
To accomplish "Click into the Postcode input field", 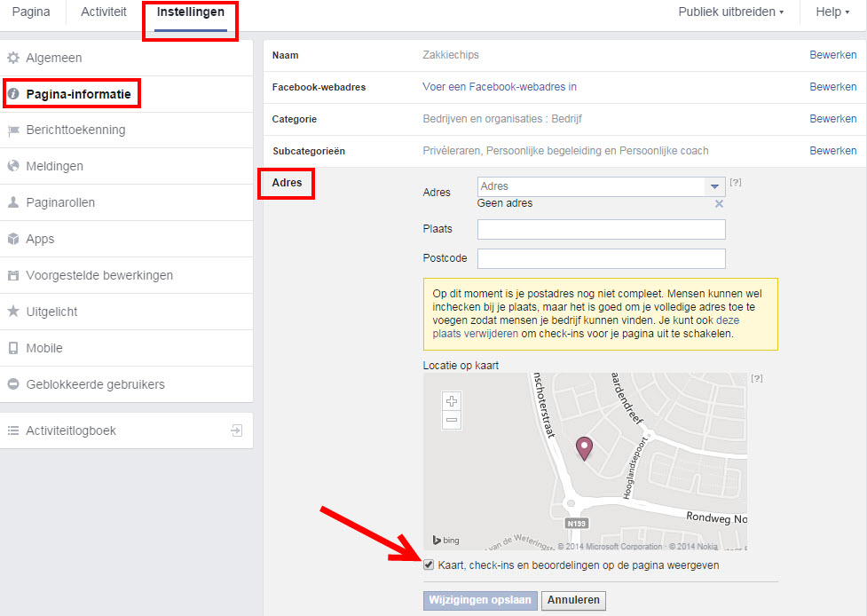I will (x=601, y=258).
